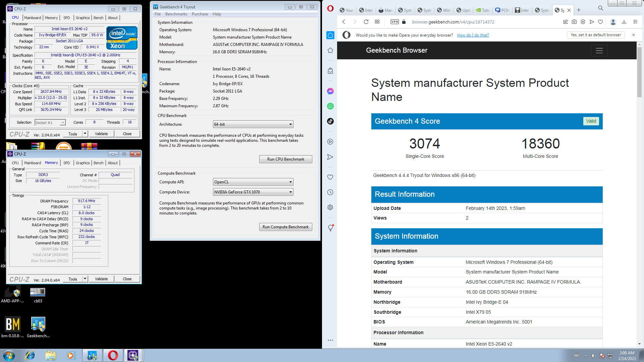
Task: Open the Compute API OpenCL dropdown
Action: click(x=253, y=182)
